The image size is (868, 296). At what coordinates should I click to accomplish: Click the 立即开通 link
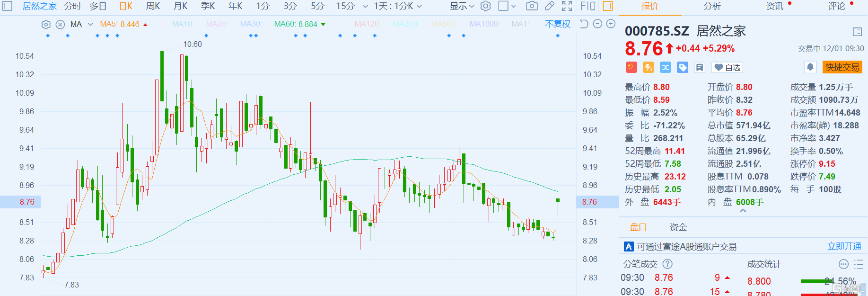pyautogui.click(x=844, y=246)
